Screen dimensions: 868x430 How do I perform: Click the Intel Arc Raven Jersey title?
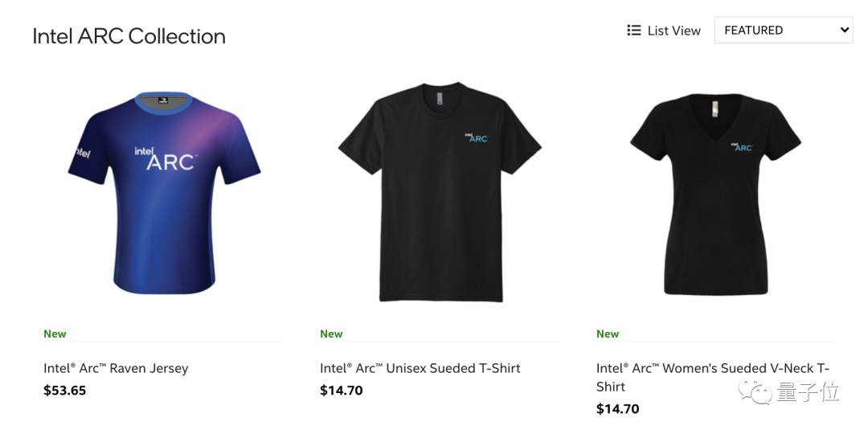click(116, 368)
